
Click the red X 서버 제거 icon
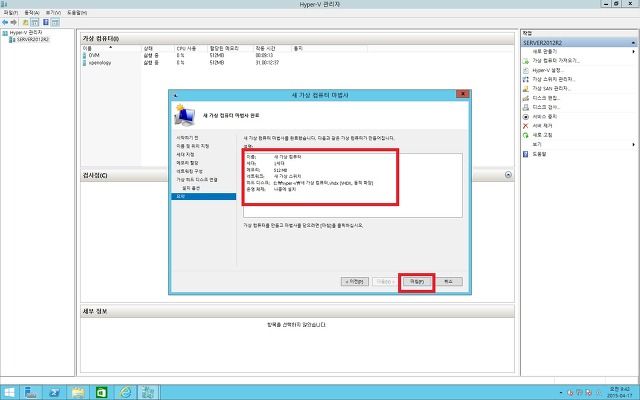(526, 126)
